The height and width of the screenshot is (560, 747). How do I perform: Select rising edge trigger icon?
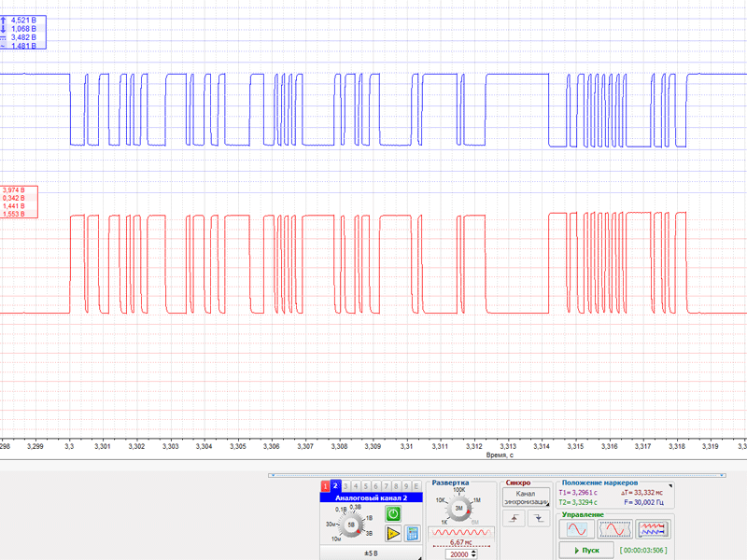515,519
